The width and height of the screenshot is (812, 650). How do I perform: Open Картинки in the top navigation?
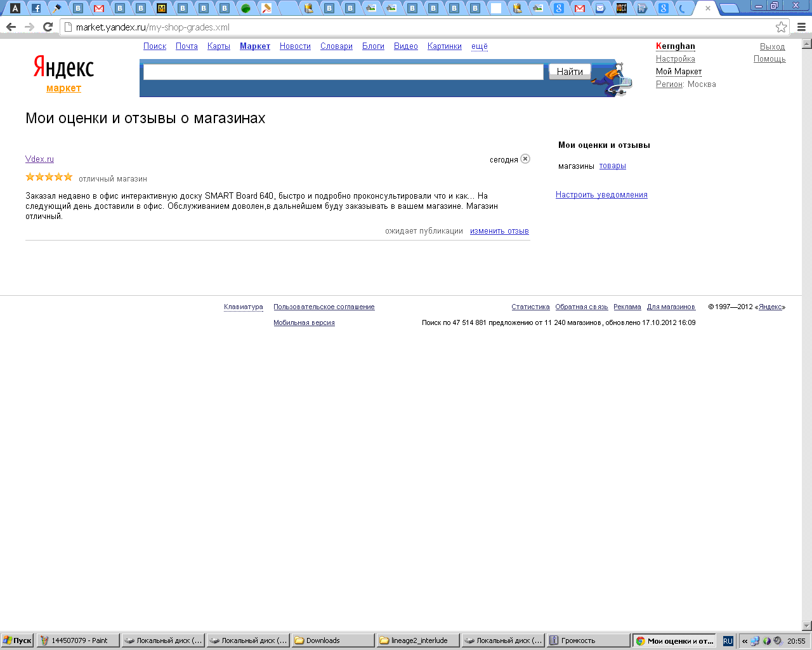[x=445, y=46]
